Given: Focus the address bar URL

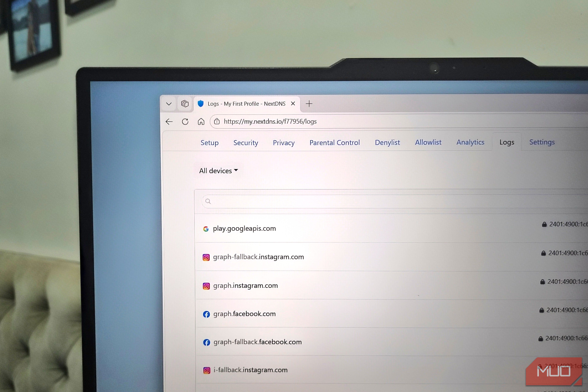Looking at the screenshot, I should coord(270,122).
